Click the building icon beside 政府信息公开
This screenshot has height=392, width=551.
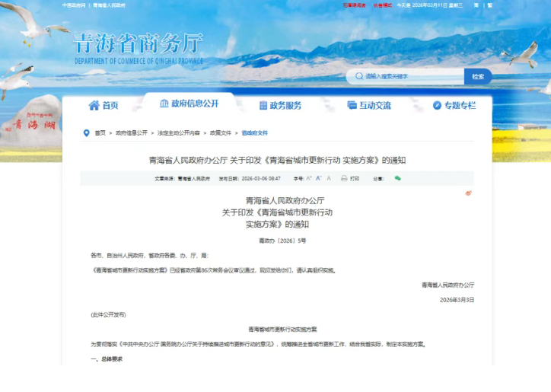[x=164, y=104]
